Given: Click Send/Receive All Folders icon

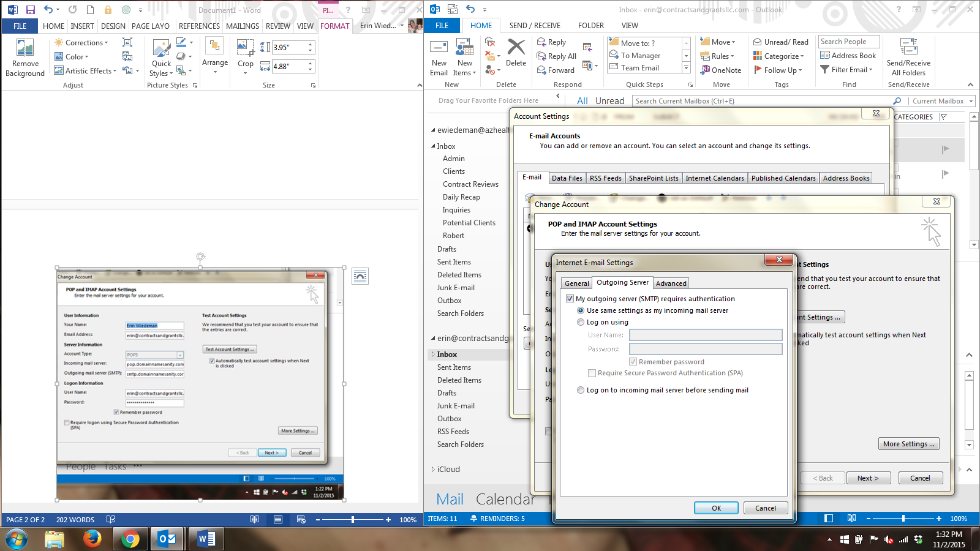Looking at the screenshot, I should tap(908, 58).
